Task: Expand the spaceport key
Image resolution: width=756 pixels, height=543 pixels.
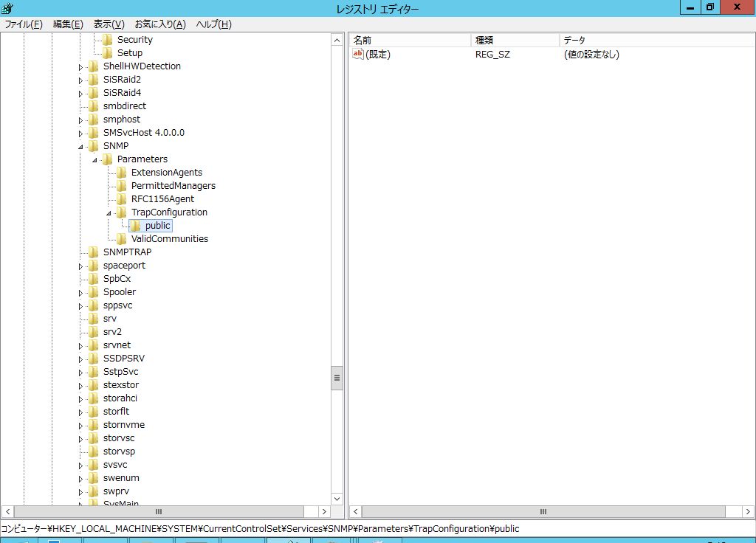Action: pyautogui.click(x=80, y=266)
